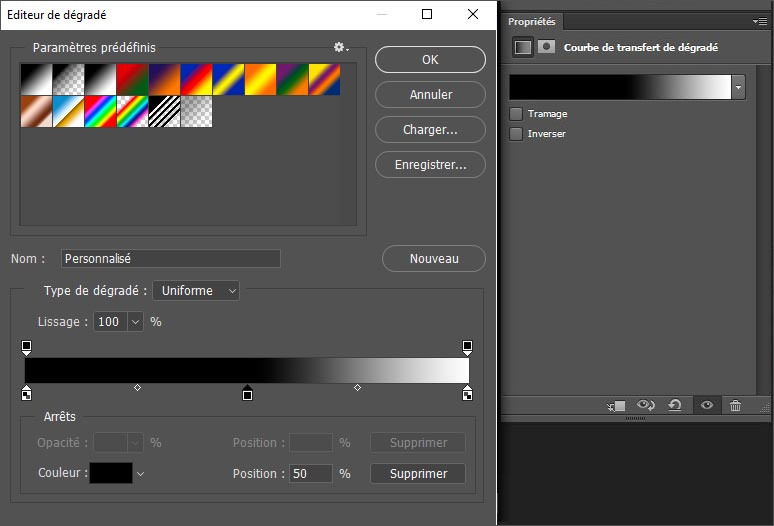Delete the adjustment layer with trash icon
Image resolution: width=774 pixels, height=526 pixels.
(x=736, y=405)
